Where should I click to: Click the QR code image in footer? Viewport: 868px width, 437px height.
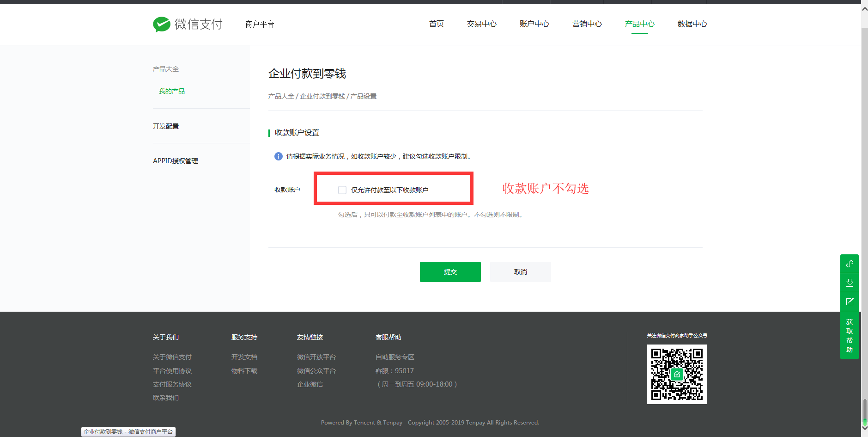point(677,374)
